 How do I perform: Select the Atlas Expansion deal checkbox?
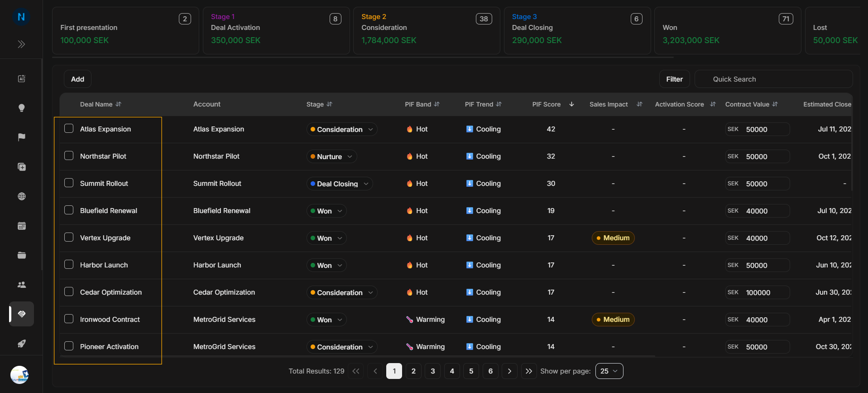(x=69, y=128)
